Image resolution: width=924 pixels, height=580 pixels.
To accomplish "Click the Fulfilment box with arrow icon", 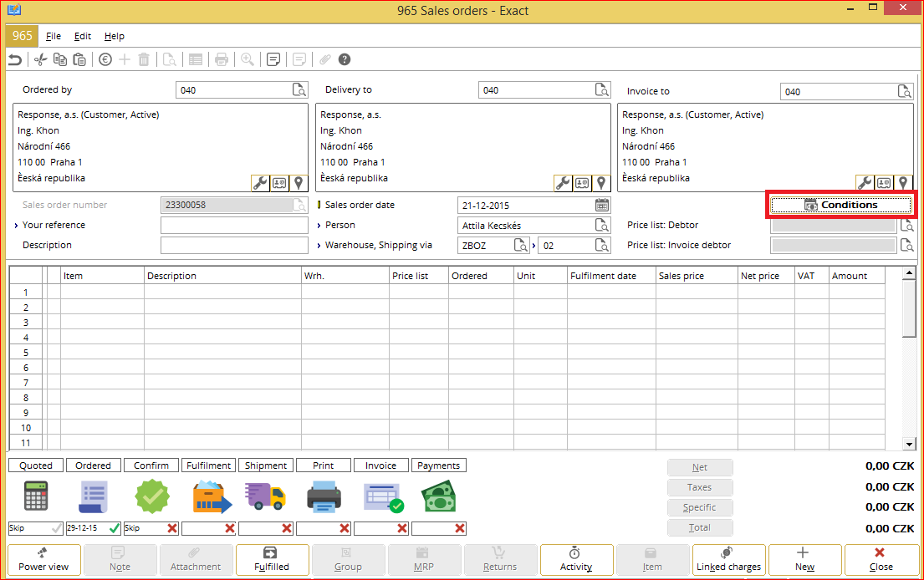I will 212,497.
